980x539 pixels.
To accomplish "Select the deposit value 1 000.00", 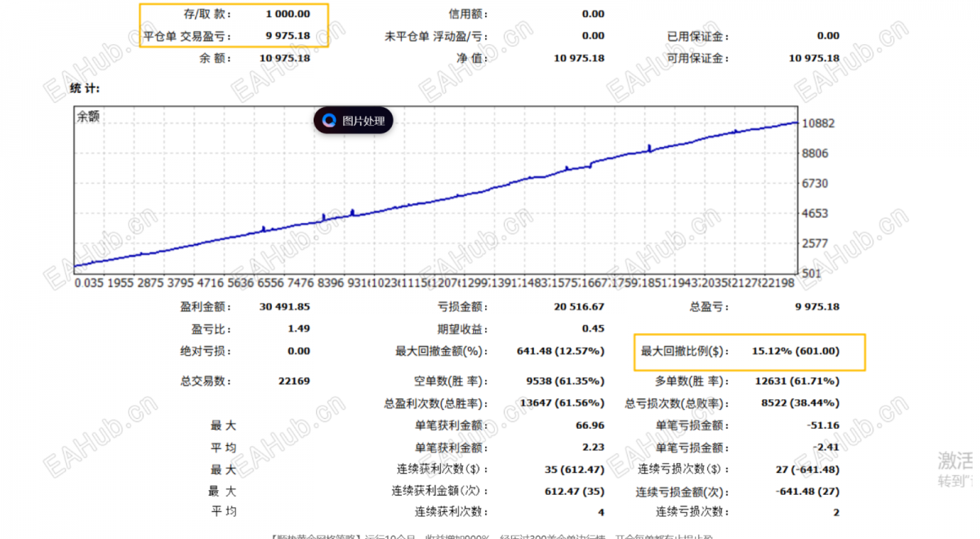I will click(287, 14).
